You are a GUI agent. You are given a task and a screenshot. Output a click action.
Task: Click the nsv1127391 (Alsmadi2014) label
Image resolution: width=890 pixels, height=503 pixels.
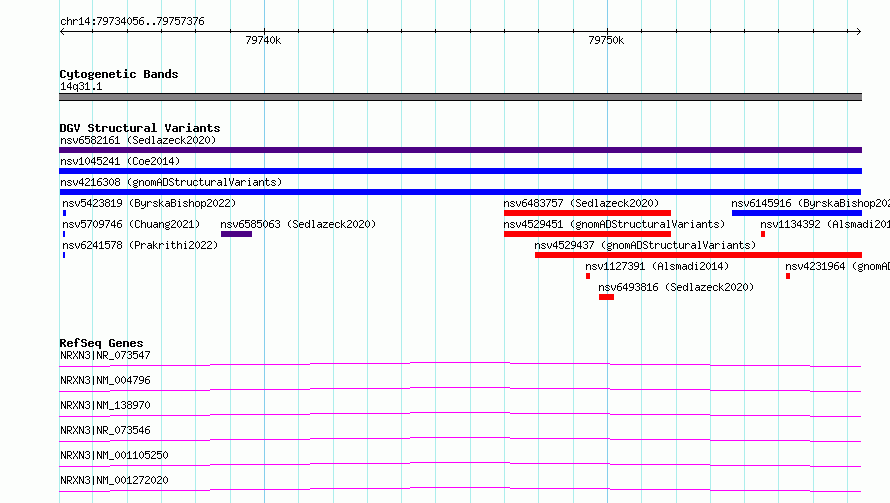click(x=657, y=266)
